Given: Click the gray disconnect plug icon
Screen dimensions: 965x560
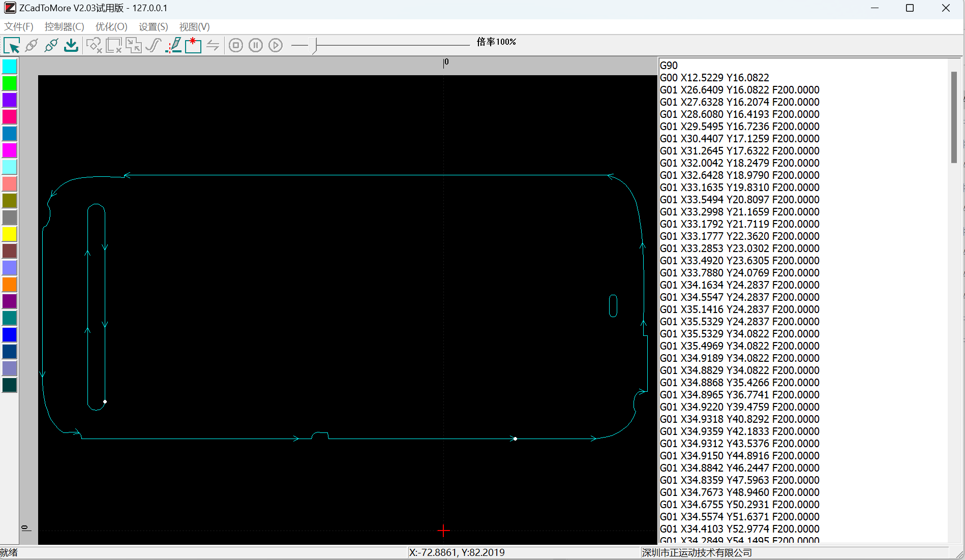Looking at the screenshot, I should [x=32, y=46].
